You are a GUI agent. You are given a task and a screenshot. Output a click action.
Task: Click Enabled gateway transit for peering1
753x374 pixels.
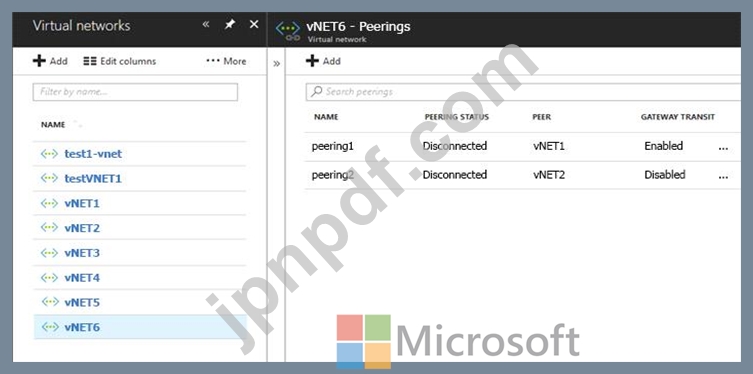(x=664, y=146)
